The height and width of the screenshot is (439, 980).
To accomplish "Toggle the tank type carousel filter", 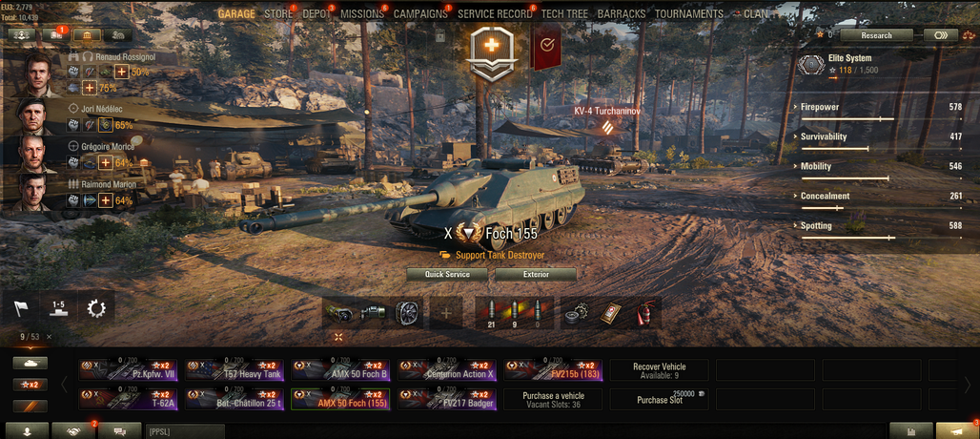I will 30,364.
